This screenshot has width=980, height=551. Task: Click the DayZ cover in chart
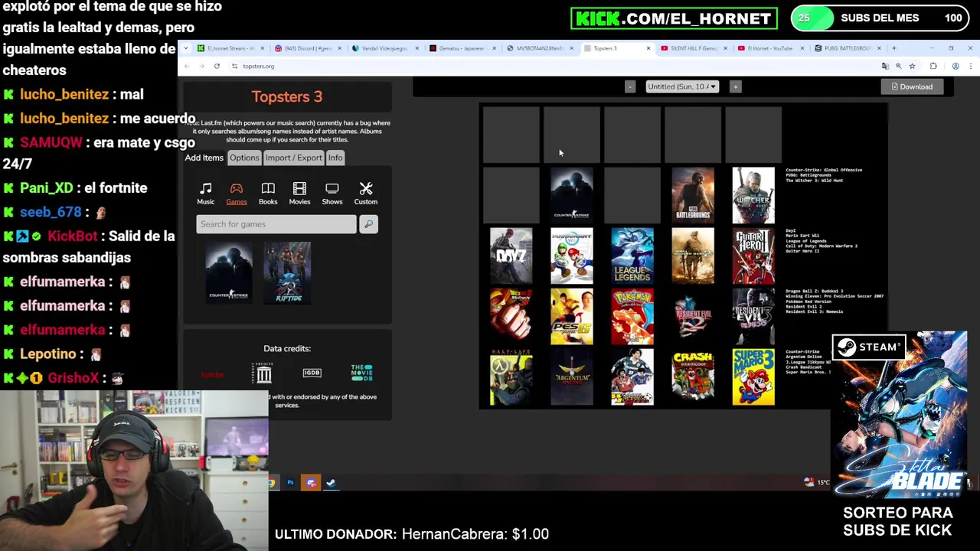click(x=511, y=256)
